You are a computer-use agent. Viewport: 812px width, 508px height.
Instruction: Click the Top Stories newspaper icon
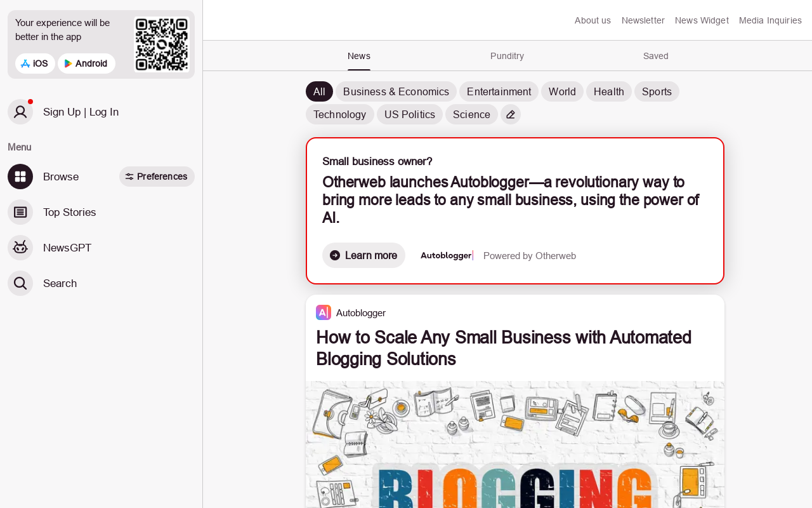(20, 212)
